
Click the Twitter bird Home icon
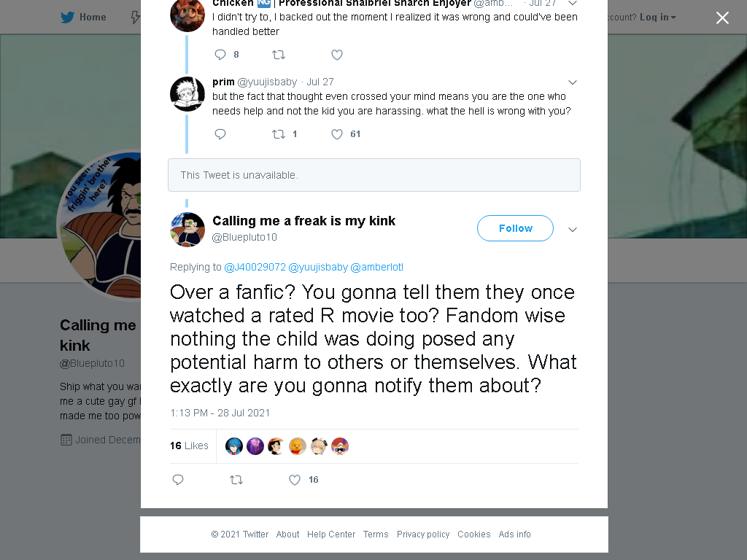[x=68, y=17]
